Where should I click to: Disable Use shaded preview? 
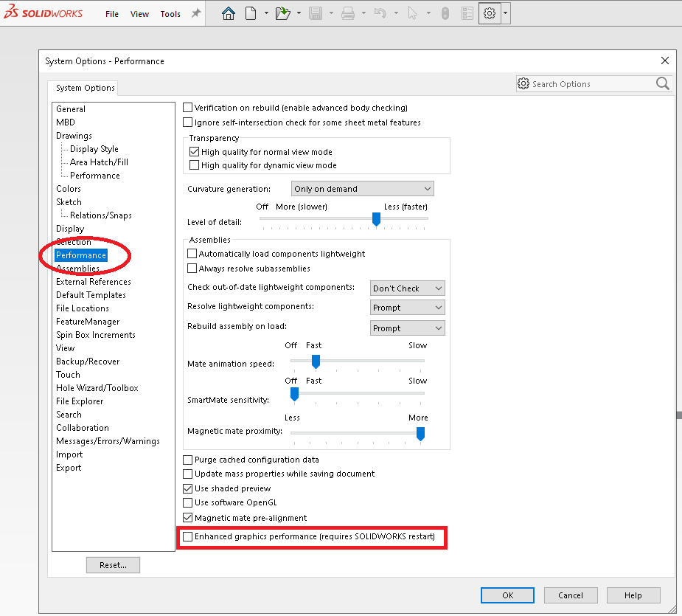click(188, 488)
